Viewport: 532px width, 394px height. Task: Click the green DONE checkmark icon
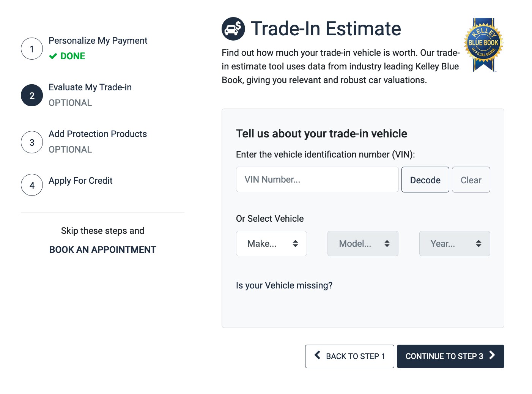(53, 56)
